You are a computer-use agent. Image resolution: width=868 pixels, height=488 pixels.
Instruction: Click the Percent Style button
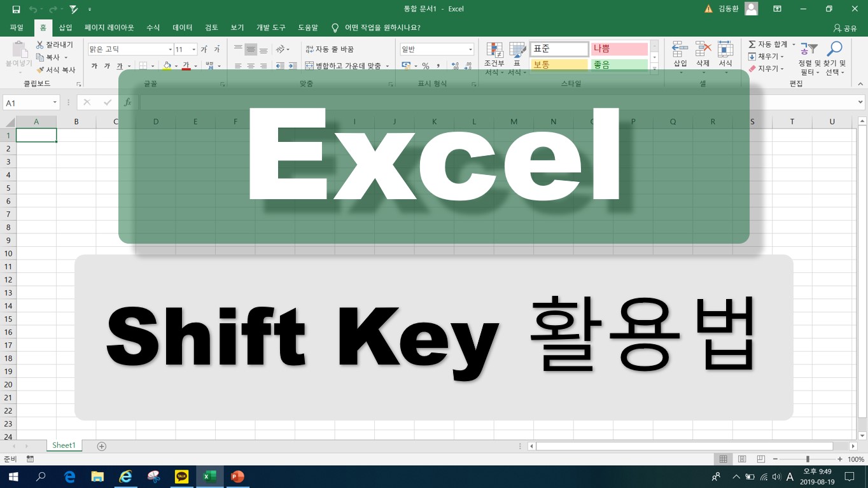[426, 66]
